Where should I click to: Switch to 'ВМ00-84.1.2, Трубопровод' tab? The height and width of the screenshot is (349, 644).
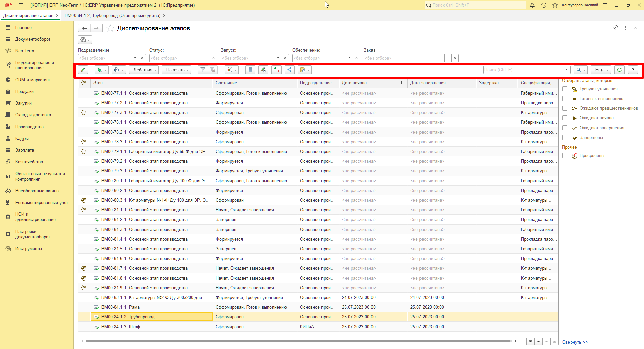(x=113, y=16)
